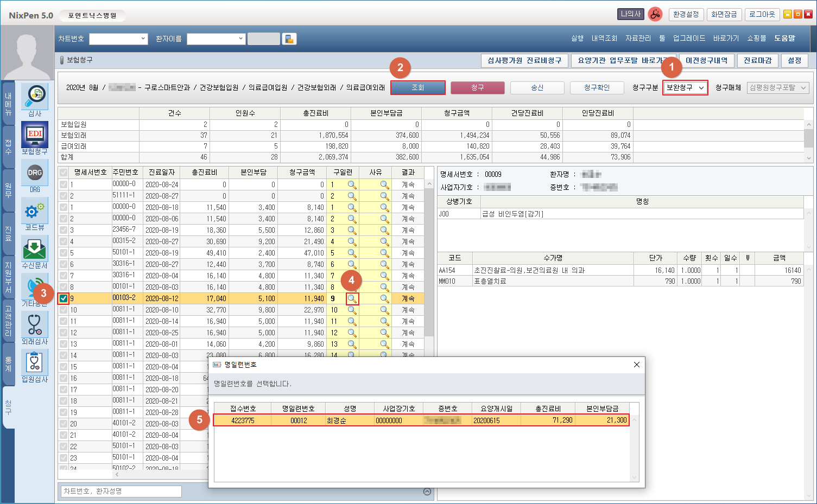This screenshot has width=817, height=504.
Task: Open the 차트번호 combo box
Action: click(118, 39)
